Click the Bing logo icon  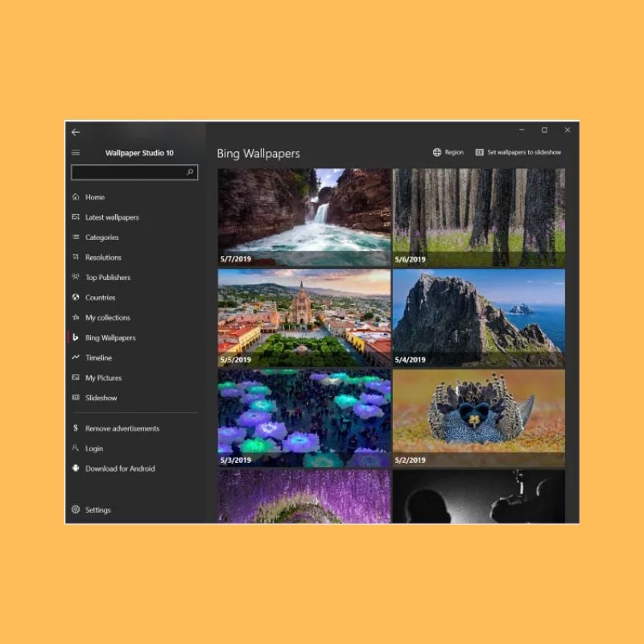click(x=76, y=338)
